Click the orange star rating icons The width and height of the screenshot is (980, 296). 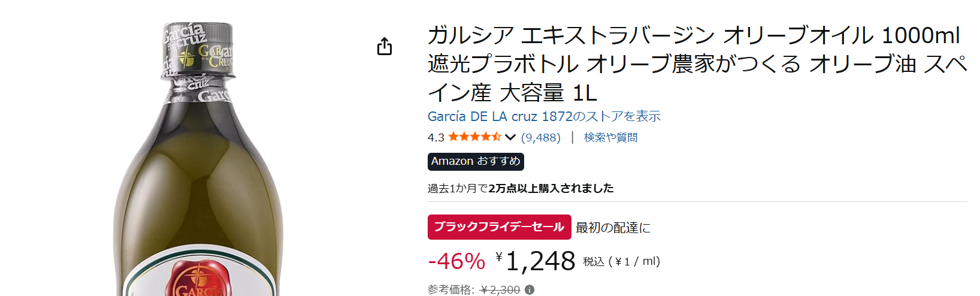[474, 137]
